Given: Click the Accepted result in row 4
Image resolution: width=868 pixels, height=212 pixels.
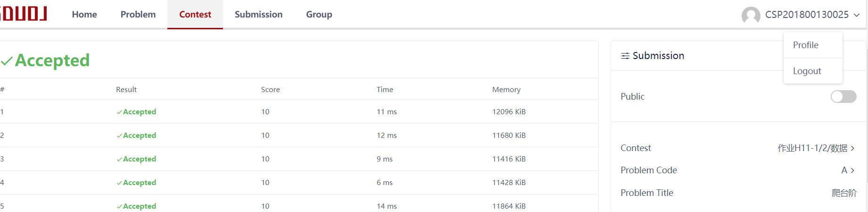Looking at the screenshot, I should click(x=139, y=183).
